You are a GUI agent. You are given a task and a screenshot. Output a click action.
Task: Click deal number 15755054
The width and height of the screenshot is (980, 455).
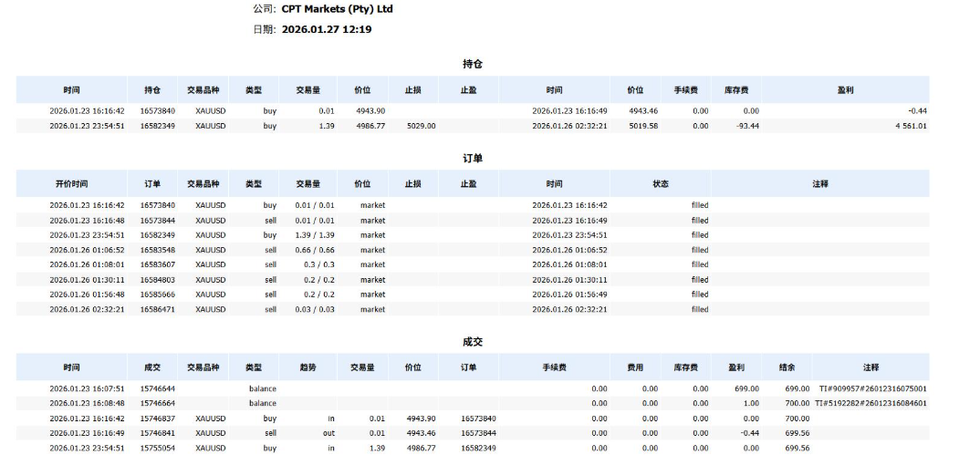[157, 449]
